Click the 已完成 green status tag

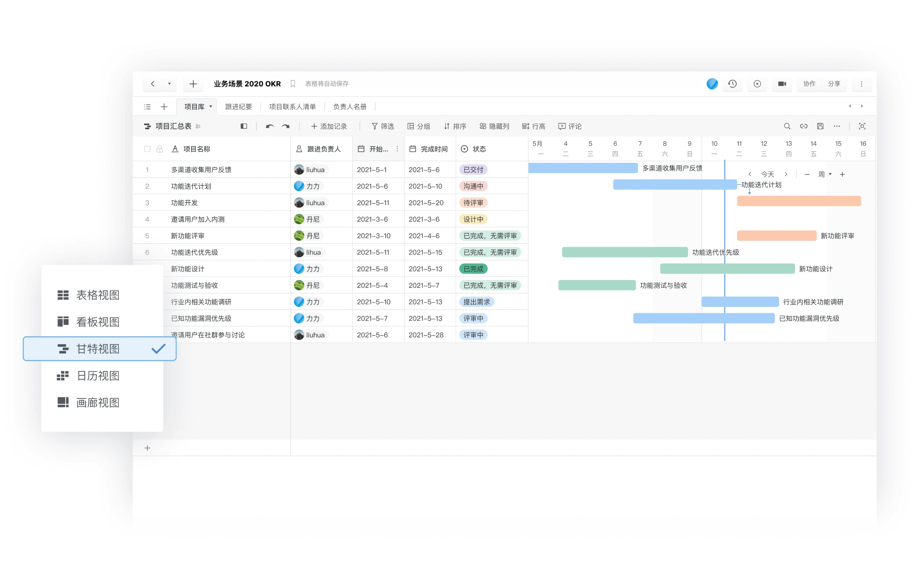[x=473, y=269]
